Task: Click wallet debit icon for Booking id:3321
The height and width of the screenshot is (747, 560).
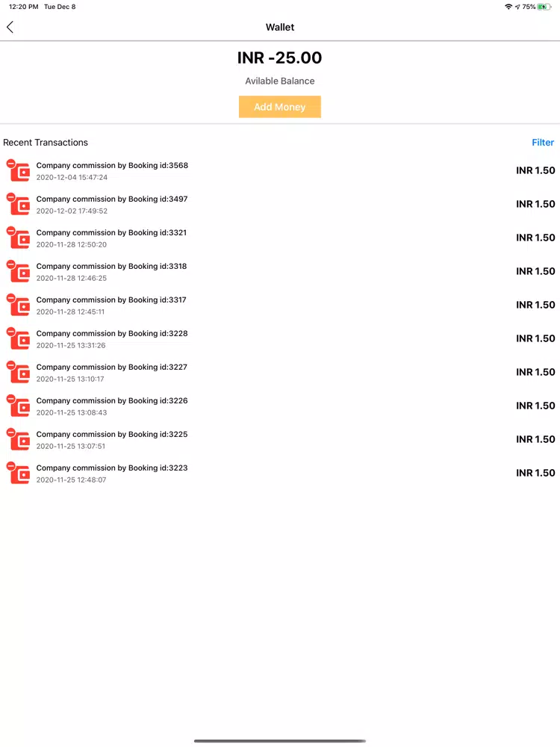Action: [x=18, y=238]
